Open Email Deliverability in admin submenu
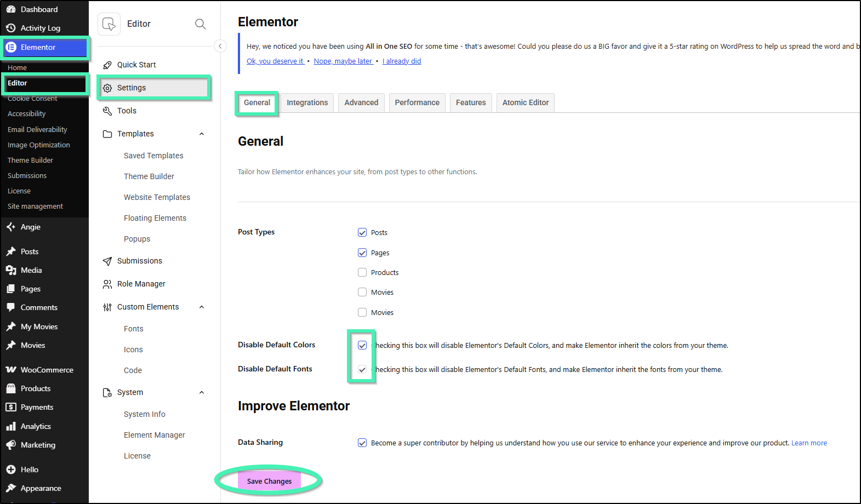 pos(37,130)
